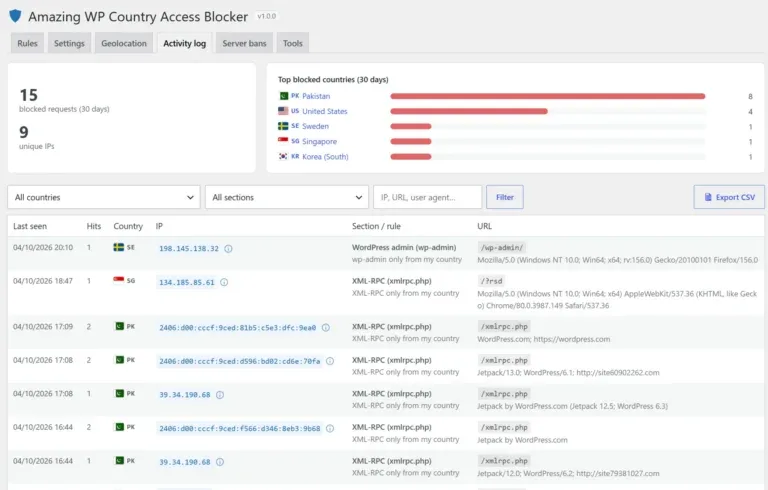Click IPv6 address ending bd02:cd6e:70fa
This screenshot has width=768, height=490.
(240, 361)
